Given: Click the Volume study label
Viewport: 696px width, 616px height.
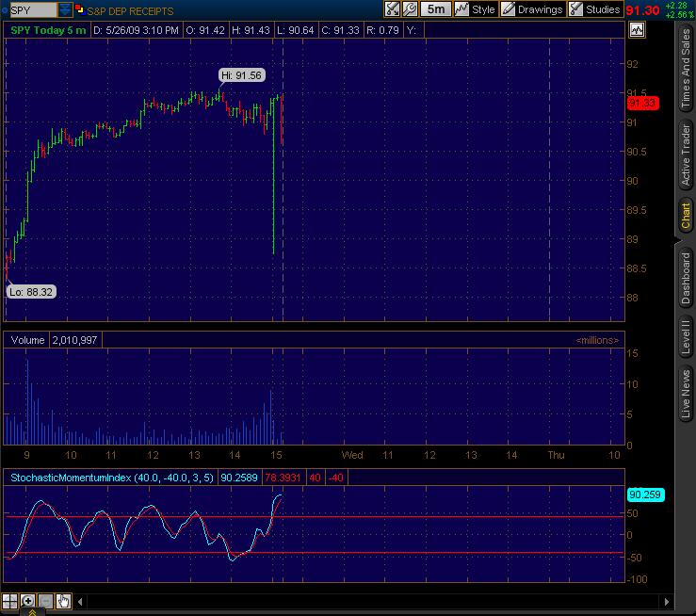Looking at the screenshot, I should coord(27,340).
